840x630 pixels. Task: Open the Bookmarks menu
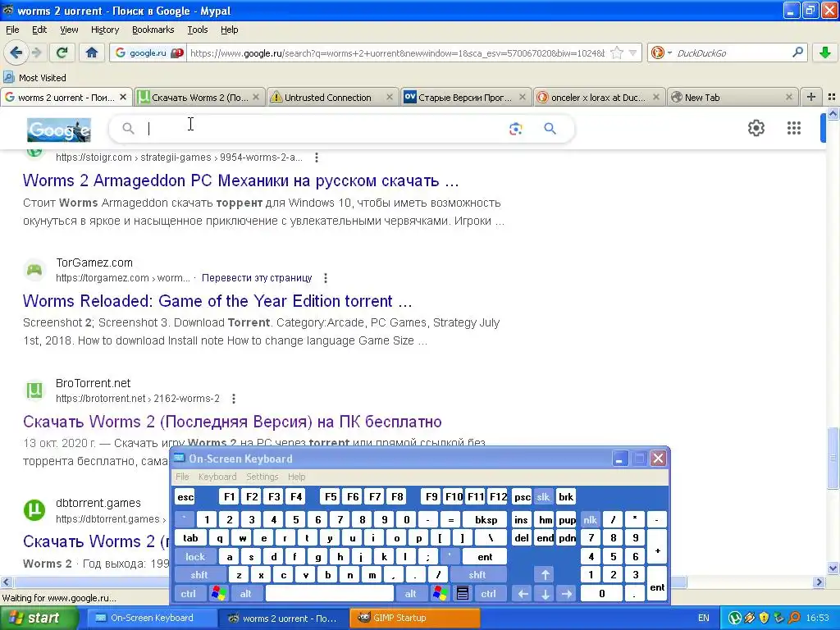tap(153, 30)
